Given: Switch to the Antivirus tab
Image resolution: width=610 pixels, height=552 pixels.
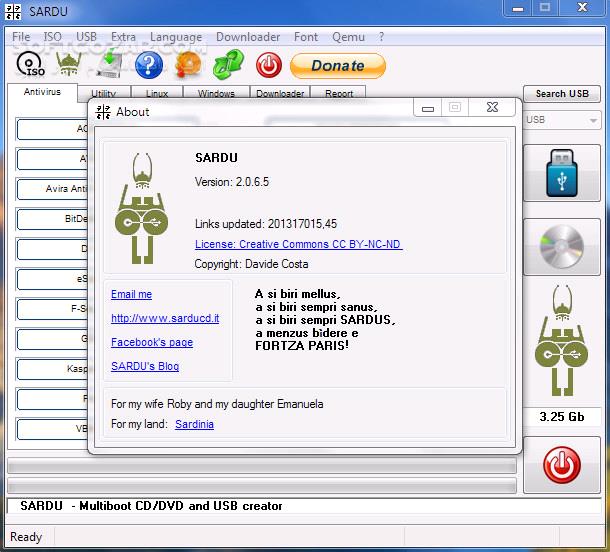Looking at the screenshot, I should (x=42, y=92).
